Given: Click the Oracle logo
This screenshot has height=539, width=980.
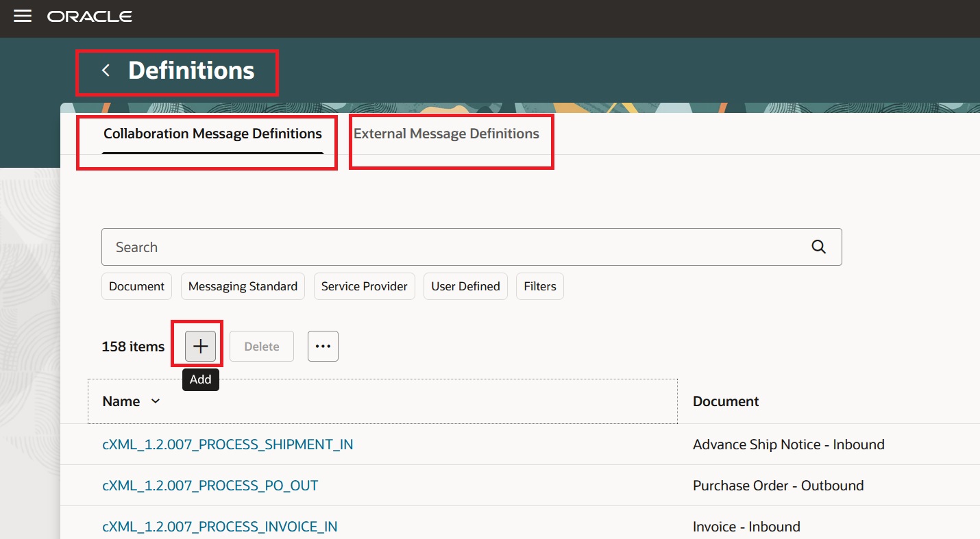Looking at the screenshot, I should tap(89, 16).
